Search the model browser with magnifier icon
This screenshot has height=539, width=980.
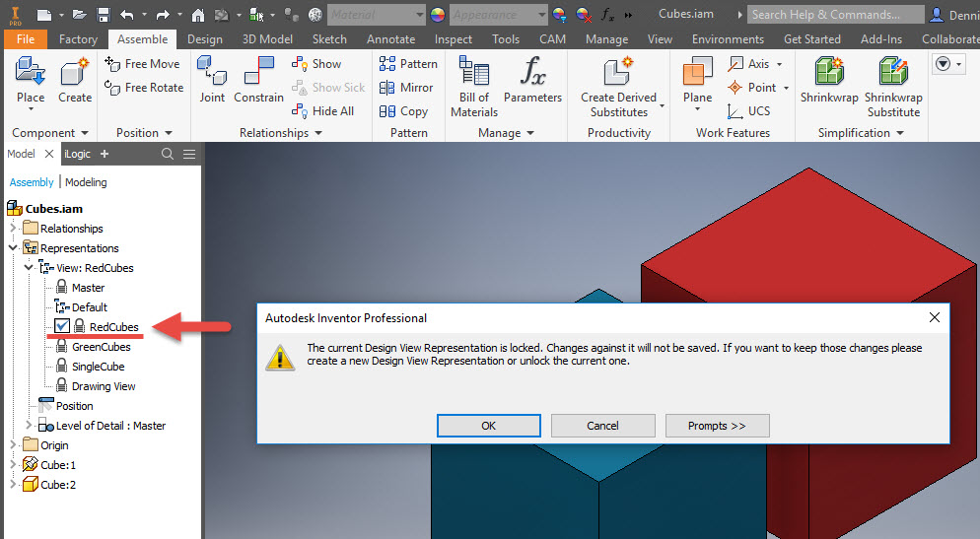click(x=168, y=154)
